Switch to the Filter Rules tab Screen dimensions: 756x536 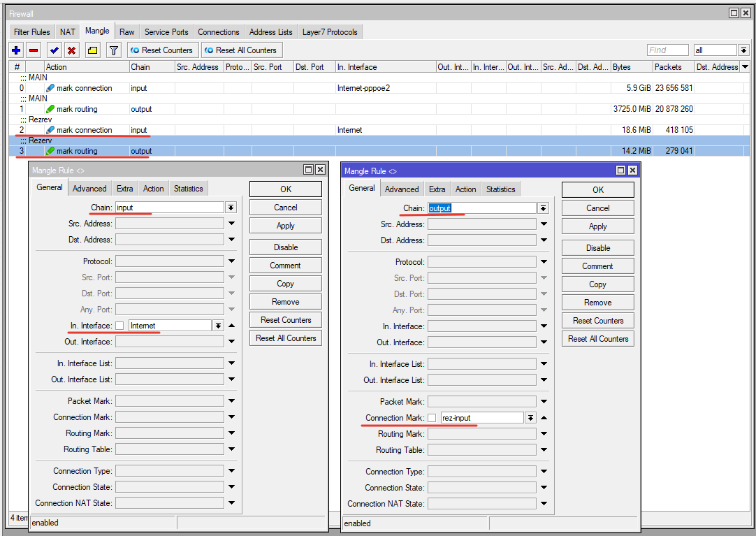pyautogui.click(x=32, y=32)
